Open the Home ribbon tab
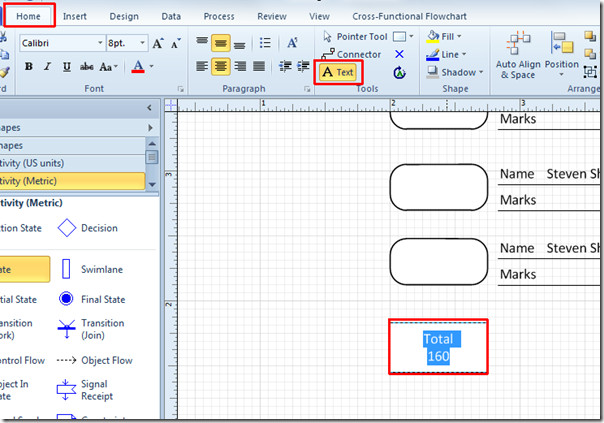This screenshot has height=423, width=604. point(28,16)
